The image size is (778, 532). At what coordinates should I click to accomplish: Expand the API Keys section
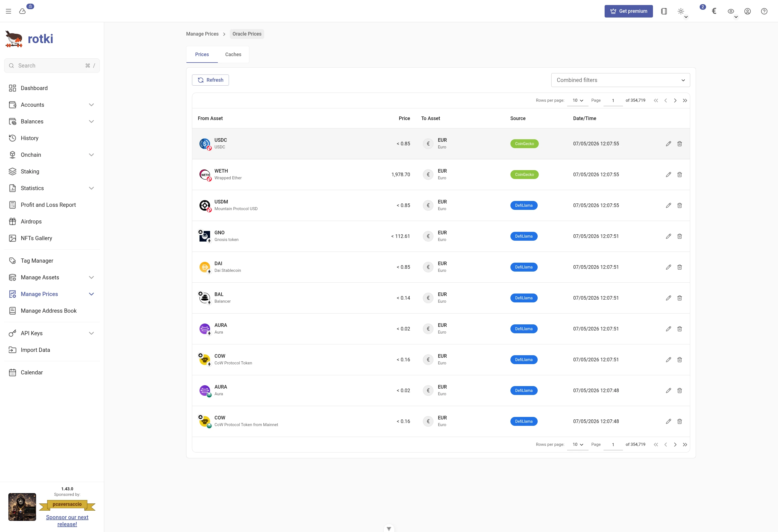click(x=52, y=333)
